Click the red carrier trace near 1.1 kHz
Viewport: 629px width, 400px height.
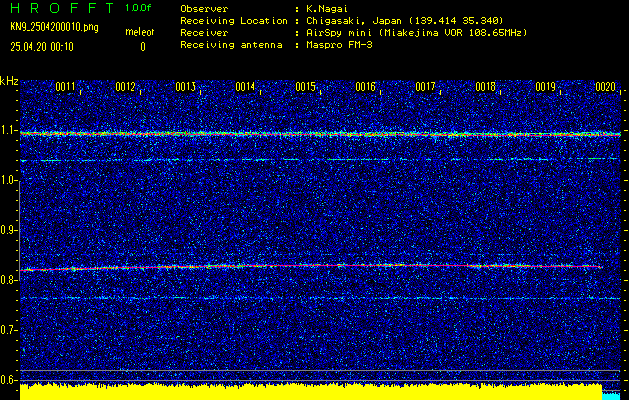click(320, 134)
